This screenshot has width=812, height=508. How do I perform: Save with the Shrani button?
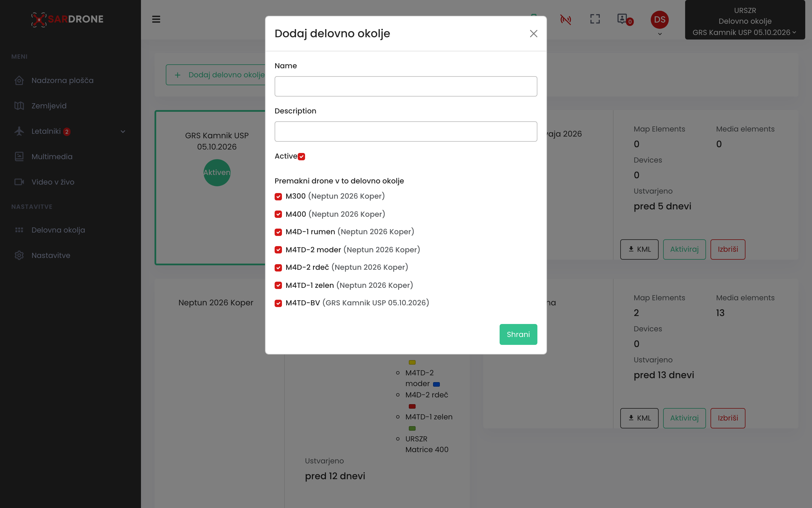point(518,334)
